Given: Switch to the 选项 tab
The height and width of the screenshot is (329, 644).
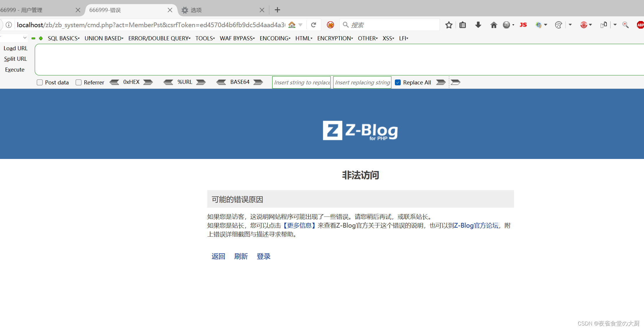Looking at the screenshot, I should coord(196,10).
